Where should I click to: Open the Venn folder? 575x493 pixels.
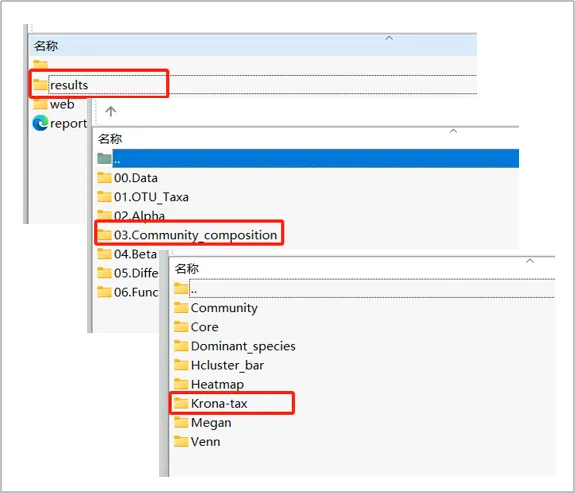(197, 441)
